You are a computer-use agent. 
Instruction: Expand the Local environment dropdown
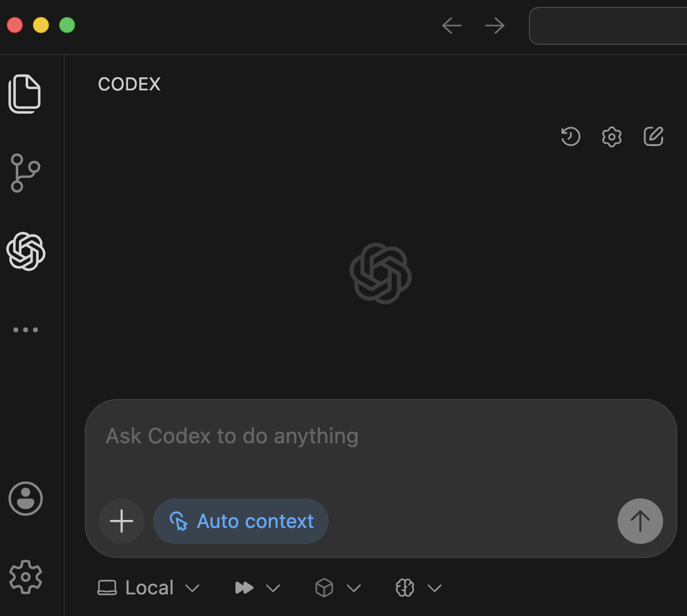(x=148, y=588)
